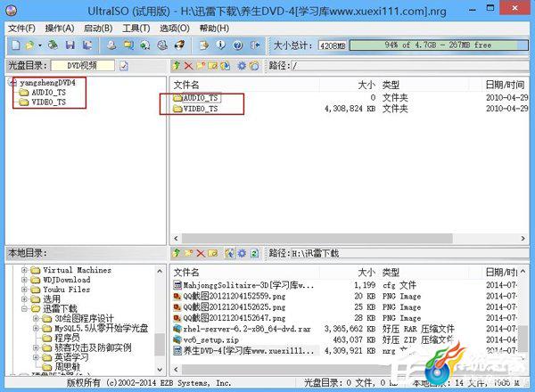Open the 文件(F) menu
The height and width of the screenshot is (392, 535).
tap(21, 29)
